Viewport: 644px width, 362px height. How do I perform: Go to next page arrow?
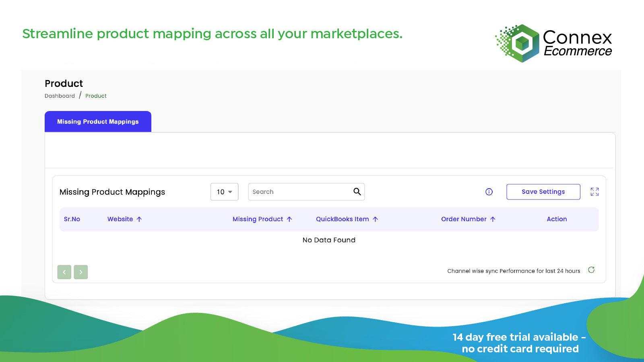[80, 272]
